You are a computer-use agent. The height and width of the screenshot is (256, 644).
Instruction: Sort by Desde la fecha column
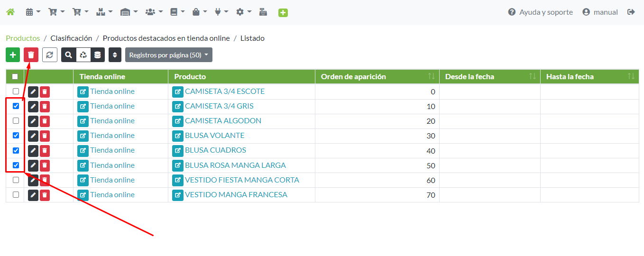coord(489,76)
